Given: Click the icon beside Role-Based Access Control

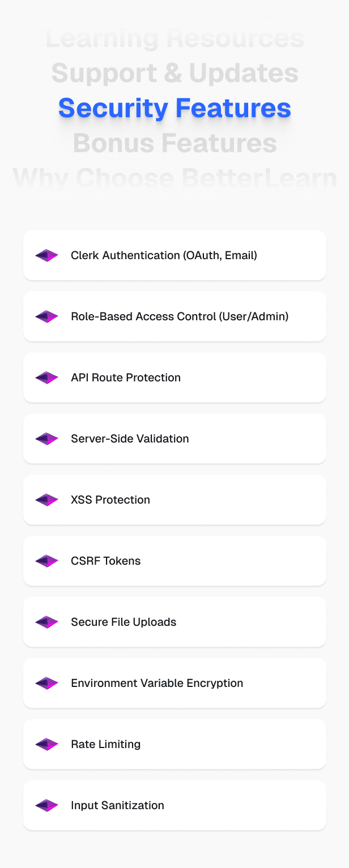Looking at the screenshot, I should point(47,316).
